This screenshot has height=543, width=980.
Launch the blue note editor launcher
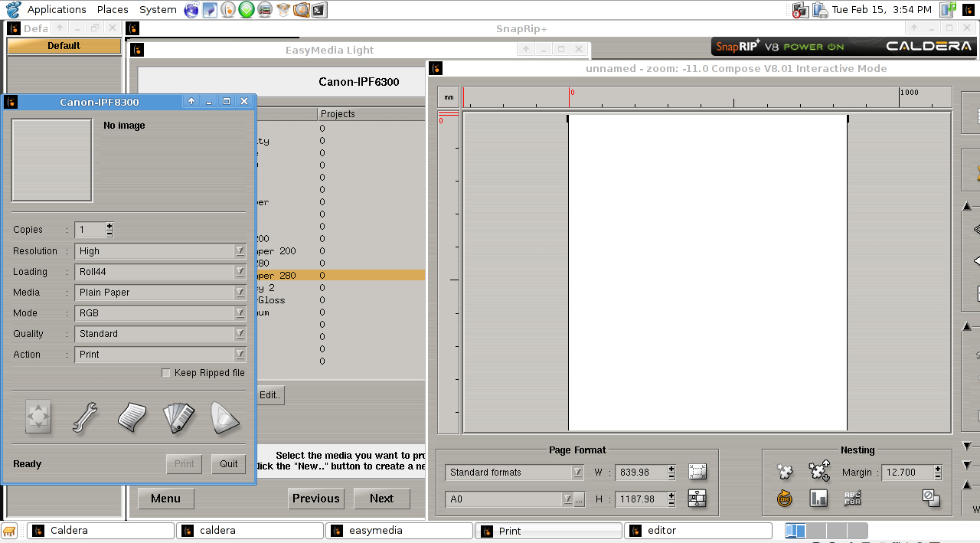pyautogui.click(x=210, y=9)
